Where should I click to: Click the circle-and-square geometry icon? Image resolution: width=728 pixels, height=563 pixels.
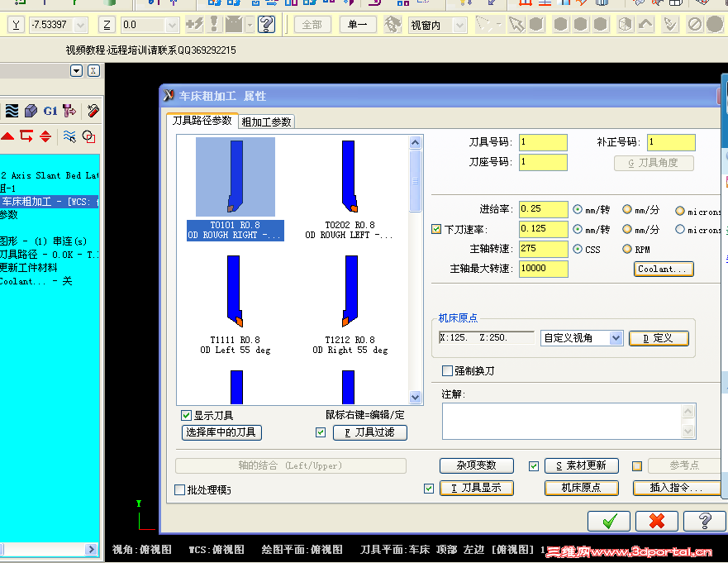coord(88,136)
